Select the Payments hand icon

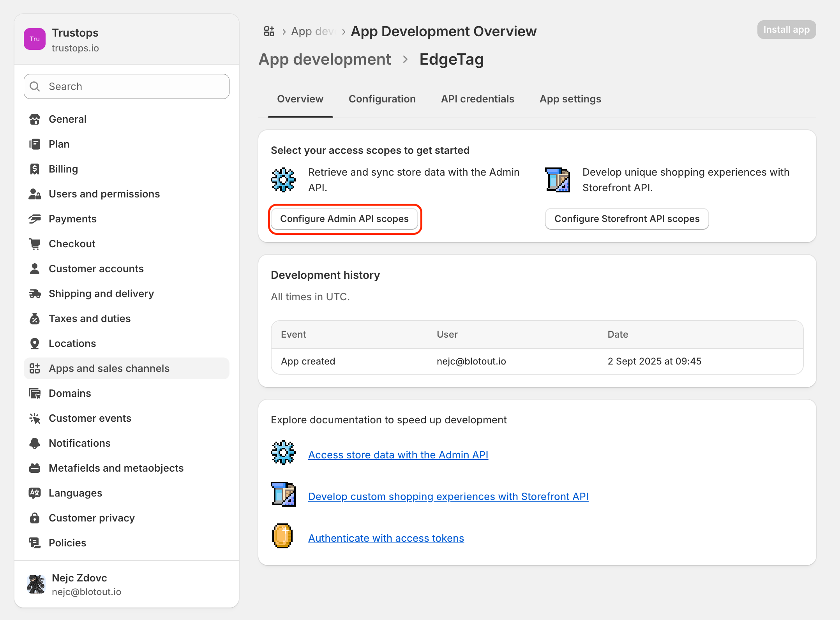click(35, 219)
